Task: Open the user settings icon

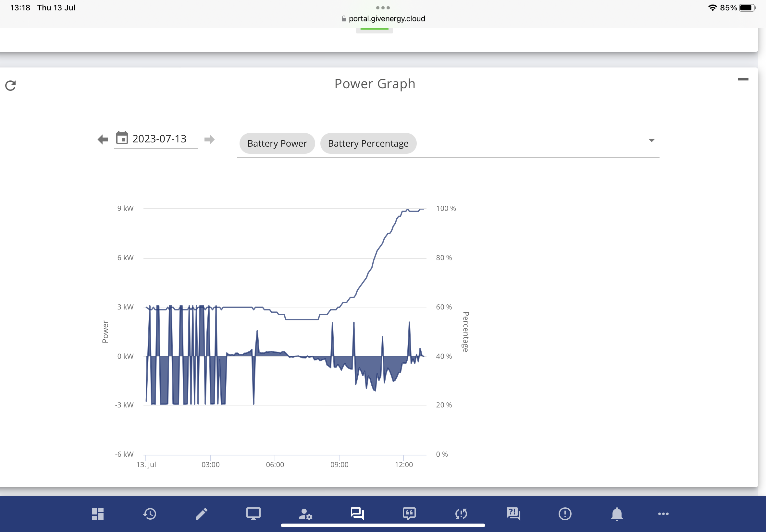Action: [305, 514]
